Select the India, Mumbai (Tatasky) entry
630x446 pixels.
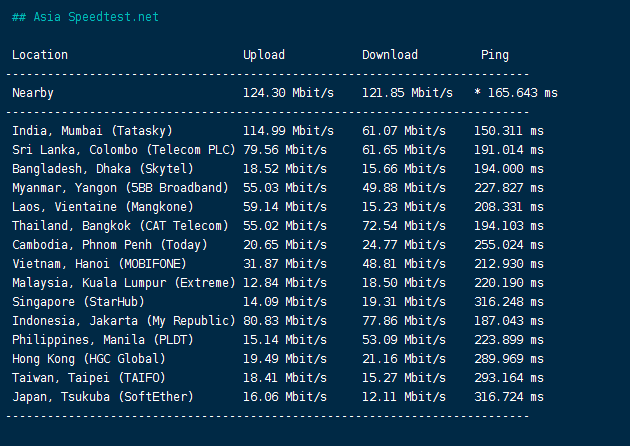pos(93,131)
